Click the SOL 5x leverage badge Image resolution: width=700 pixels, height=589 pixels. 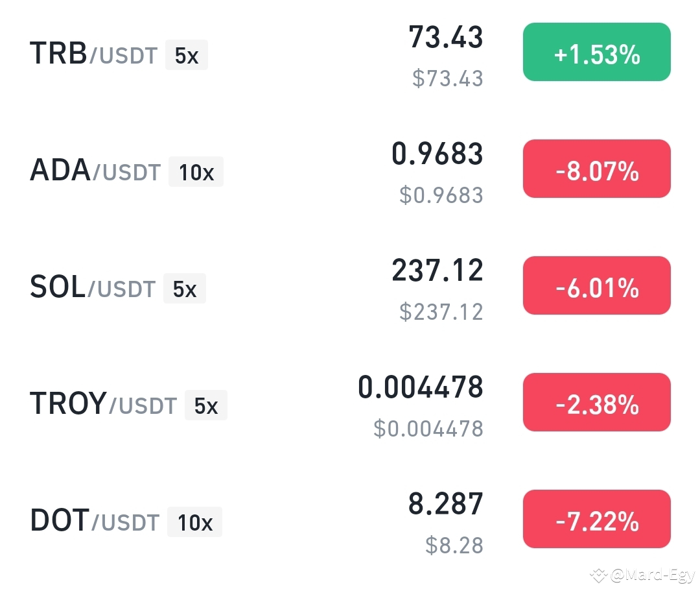(x=185, y=289)
